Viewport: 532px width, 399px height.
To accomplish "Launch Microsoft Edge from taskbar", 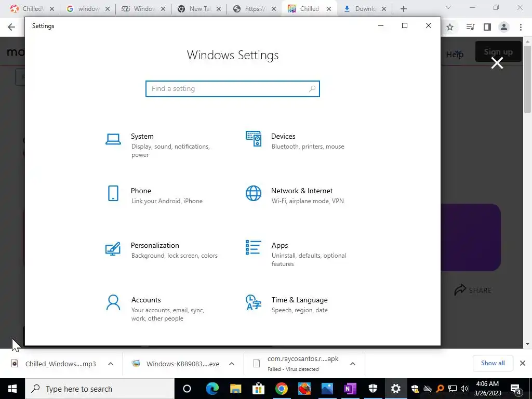I will 212,389.
